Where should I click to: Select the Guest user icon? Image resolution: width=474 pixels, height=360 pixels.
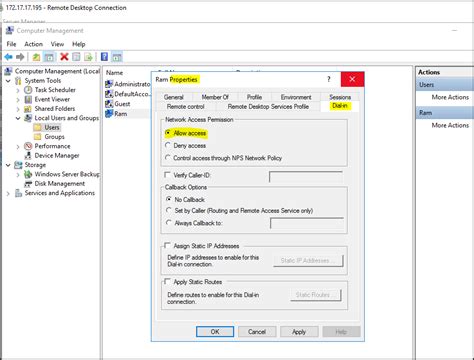(109, 104)
